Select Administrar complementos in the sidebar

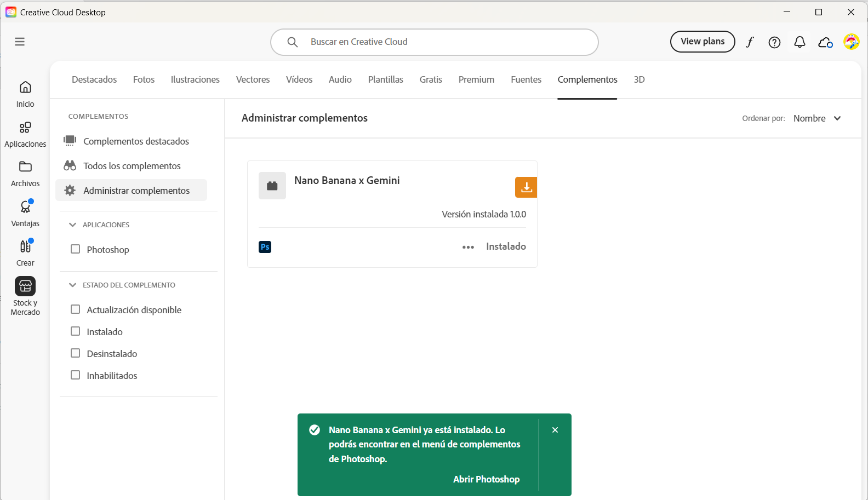132,190
